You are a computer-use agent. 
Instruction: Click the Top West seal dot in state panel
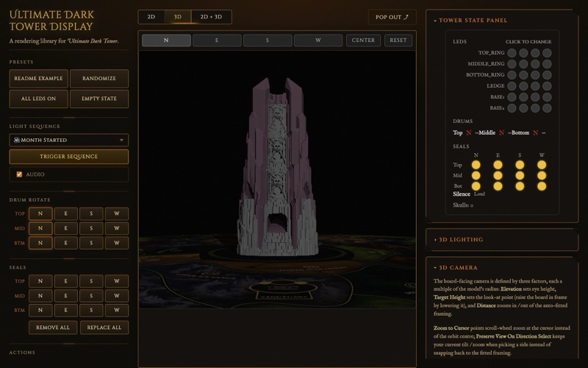(x=542, y=165)
